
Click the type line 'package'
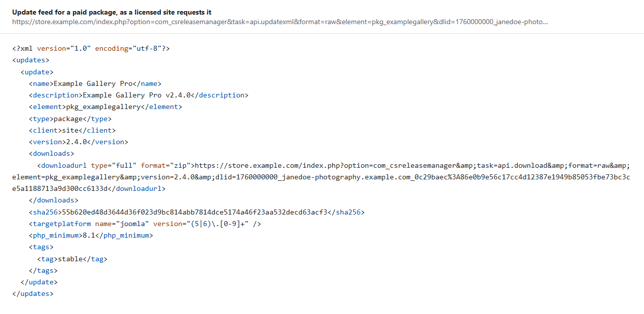(70, 119)
